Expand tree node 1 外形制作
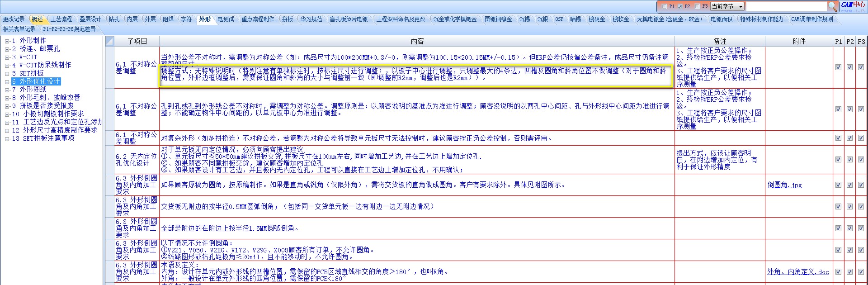868x285 pixels. [x=7, y=41]
